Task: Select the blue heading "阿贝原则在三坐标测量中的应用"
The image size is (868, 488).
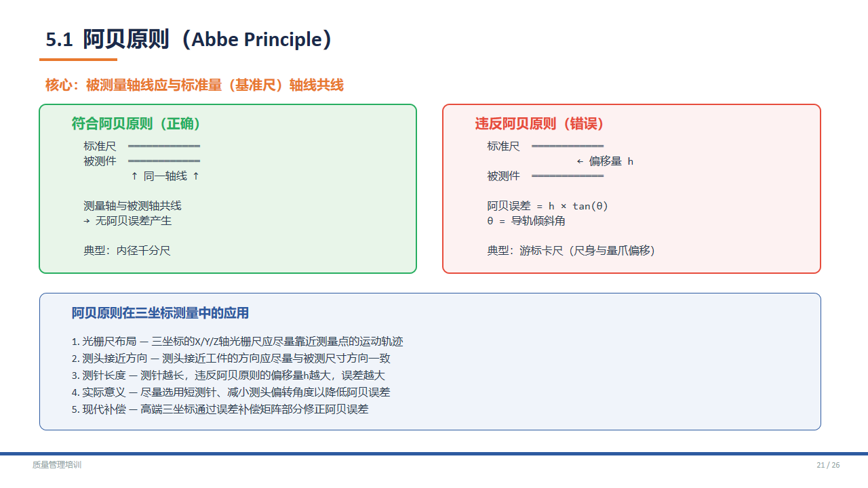Action: click(160, 313)
